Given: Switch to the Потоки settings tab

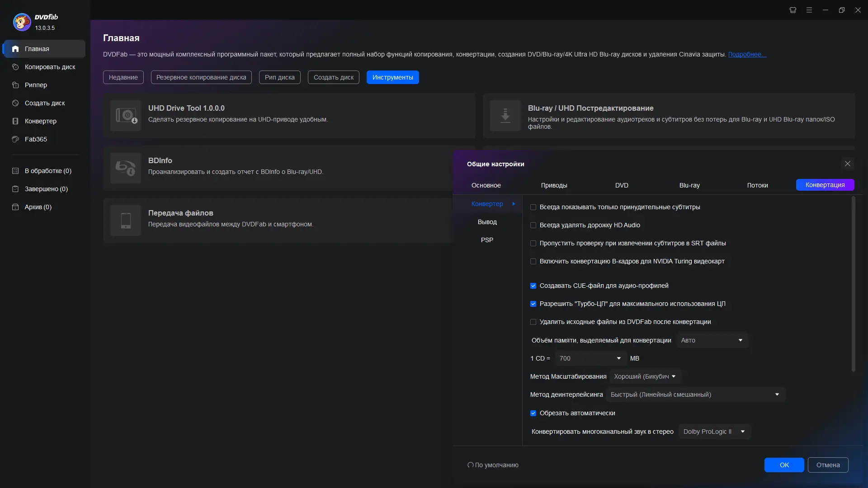Looking at the screenshot, I should pos(757,185).
